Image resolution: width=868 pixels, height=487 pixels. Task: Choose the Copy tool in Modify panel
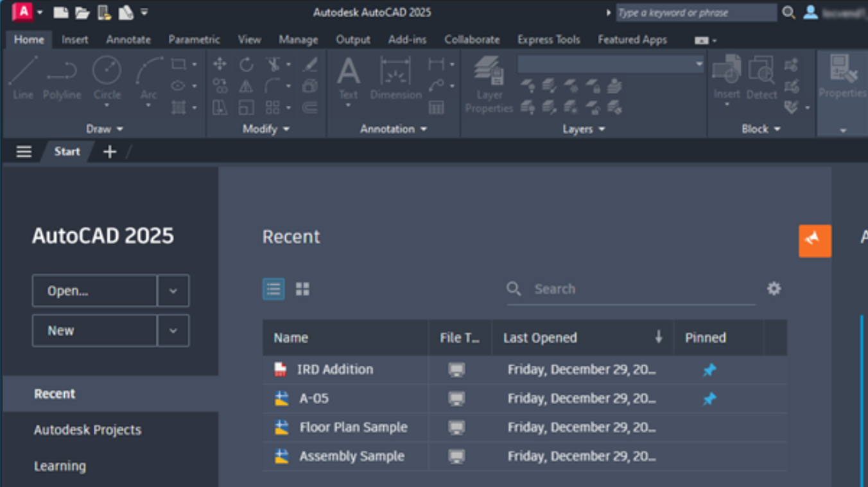tap(220, 86)
